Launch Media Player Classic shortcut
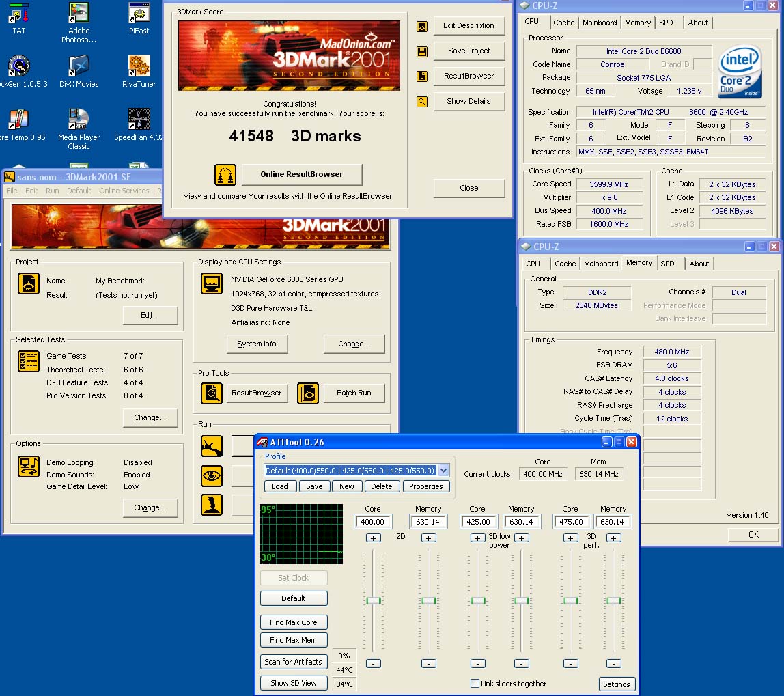784x696 pixels. (x=79, y=129)
